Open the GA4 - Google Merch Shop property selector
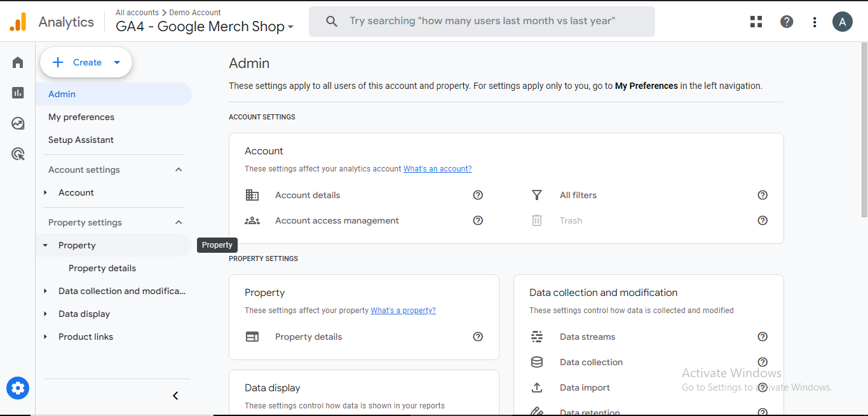 coord(205,27)
